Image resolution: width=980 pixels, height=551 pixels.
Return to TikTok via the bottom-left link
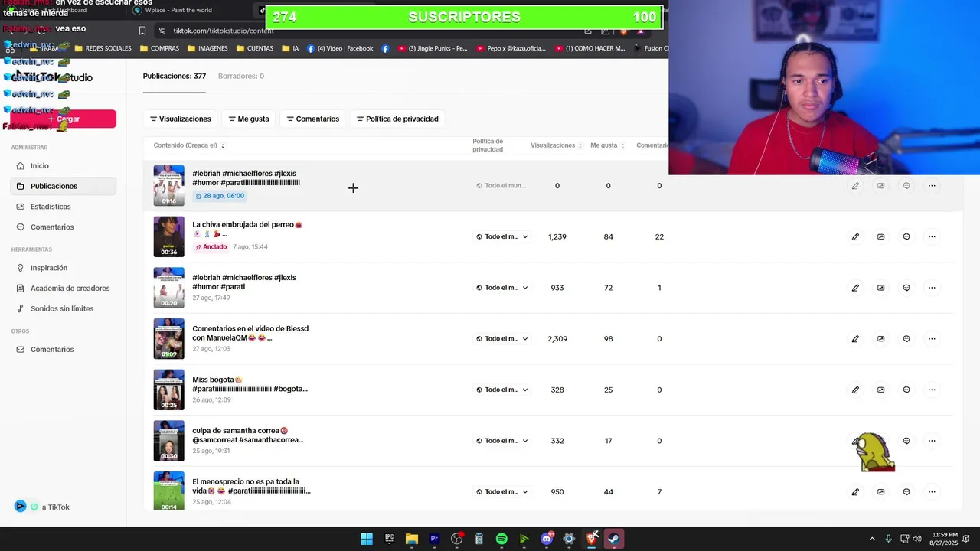pyautogui.click(x=43, y=507)
